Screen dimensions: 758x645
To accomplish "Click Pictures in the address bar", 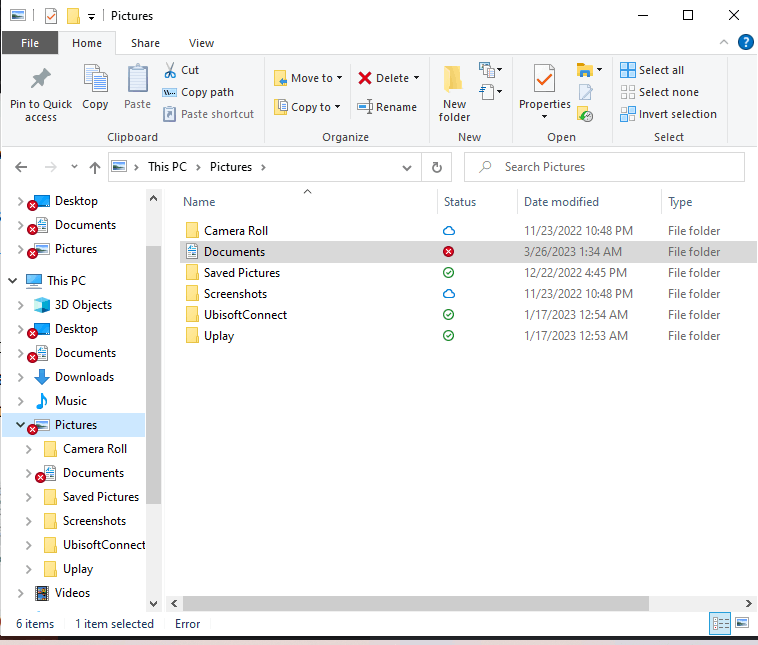I will tap(231, 167).
